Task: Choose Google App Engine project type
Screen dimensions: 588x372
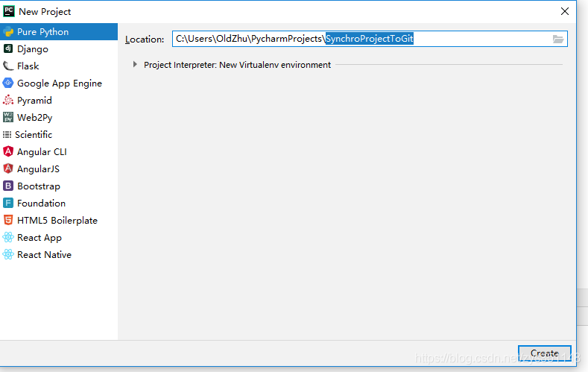Action: [60, 83]
